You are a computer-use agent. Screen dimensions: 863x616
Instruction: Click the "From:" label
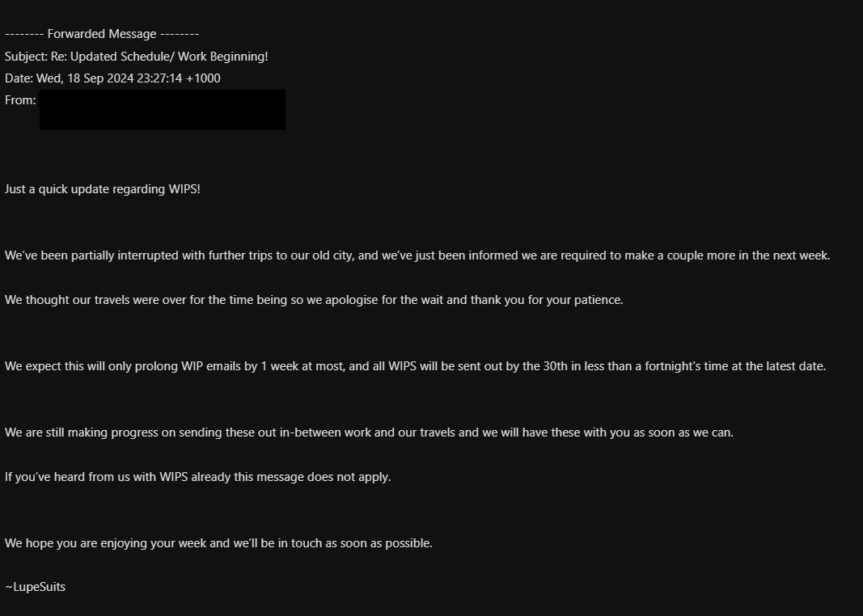(x=20, y=100)
